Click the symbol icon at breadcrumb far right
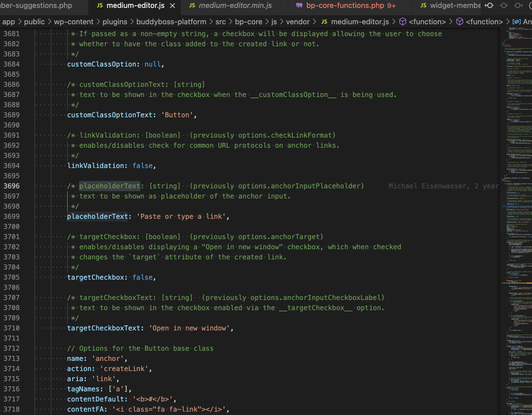This screenshot has width=532, height=415. tap(516, 22)
